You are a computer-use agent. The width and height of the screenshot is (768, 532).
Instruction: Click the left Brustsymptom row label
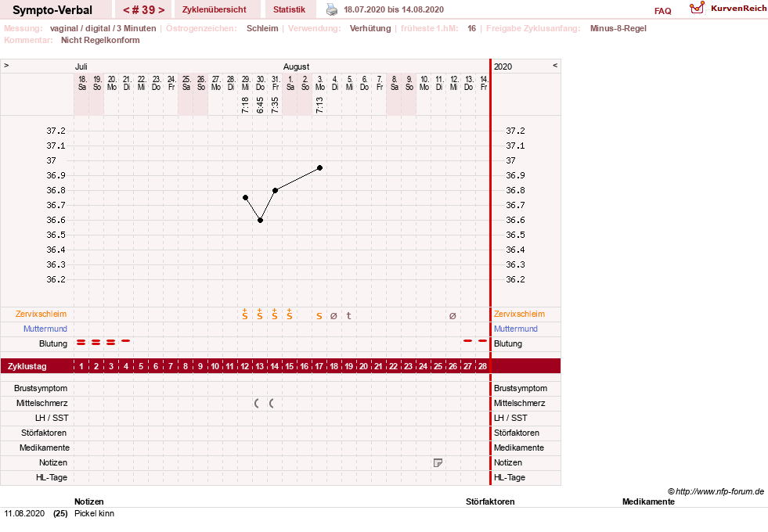coord(41,388)
